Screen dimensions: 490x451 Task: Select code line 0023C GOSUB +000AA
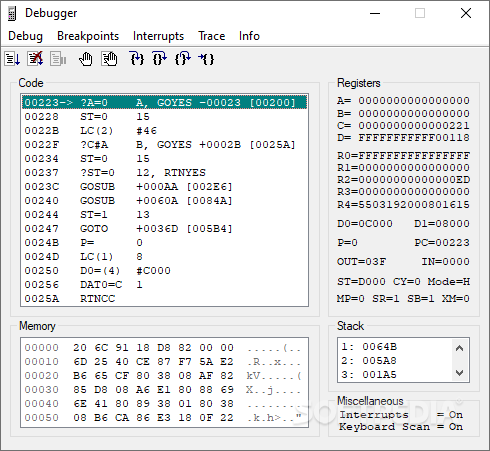point(164,187)
